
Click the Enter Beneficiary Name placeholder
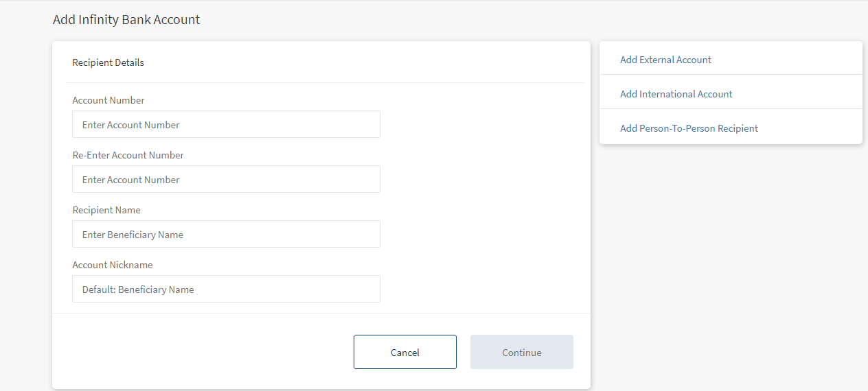point(133,235)
